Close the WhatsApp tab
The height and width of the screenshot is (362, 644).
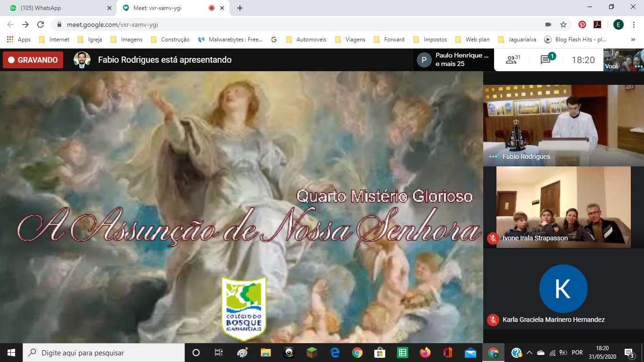point(109,8)
